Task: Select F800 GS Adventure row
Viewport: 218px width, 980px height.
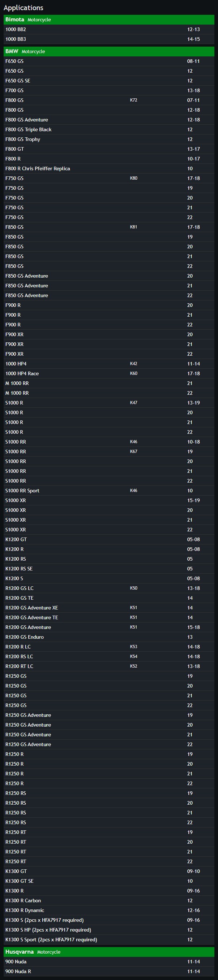Action: click(x=109, y=120)
